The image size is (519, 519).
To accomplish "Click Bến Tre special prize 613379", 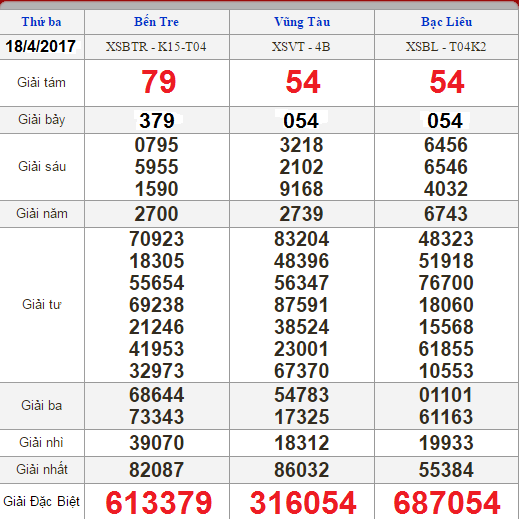I will (x=159, y=503).
